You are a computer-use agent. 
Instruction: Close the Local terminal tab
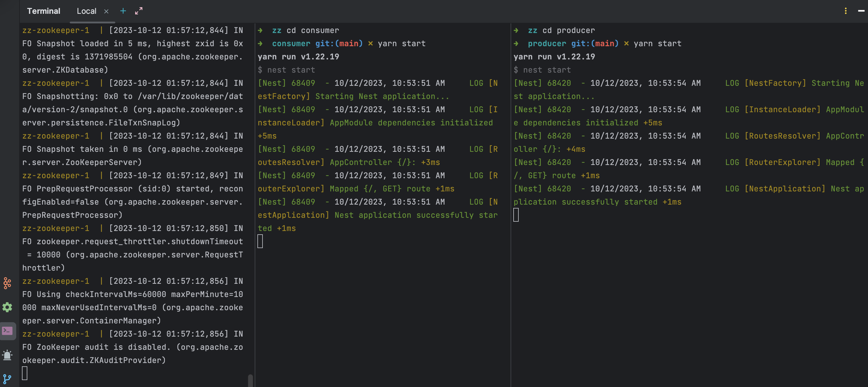pos(106,11)
